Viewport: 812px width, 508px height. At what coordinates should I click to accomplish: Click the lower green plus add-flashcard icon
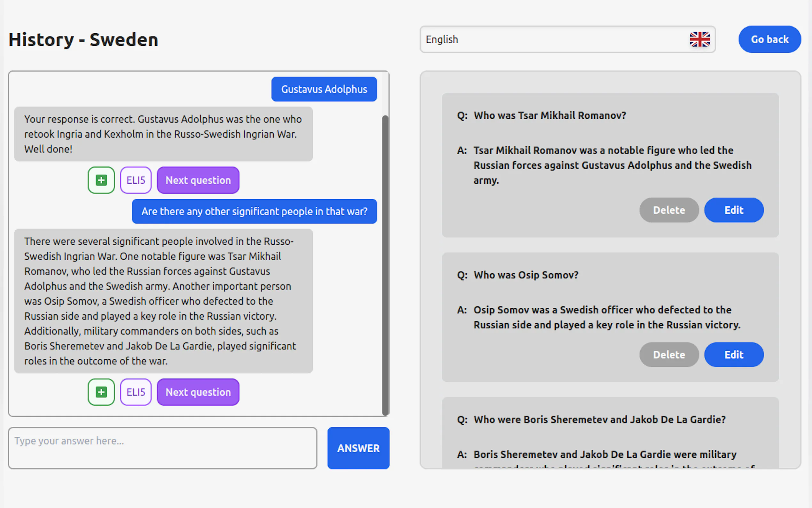pos(101,392)
